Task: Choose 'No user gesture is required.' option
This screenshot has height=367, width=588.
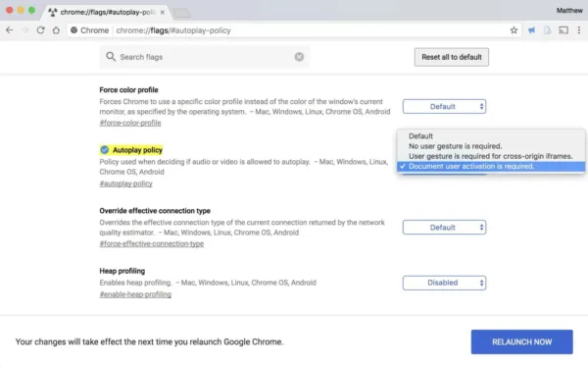Action: point(491,146)
